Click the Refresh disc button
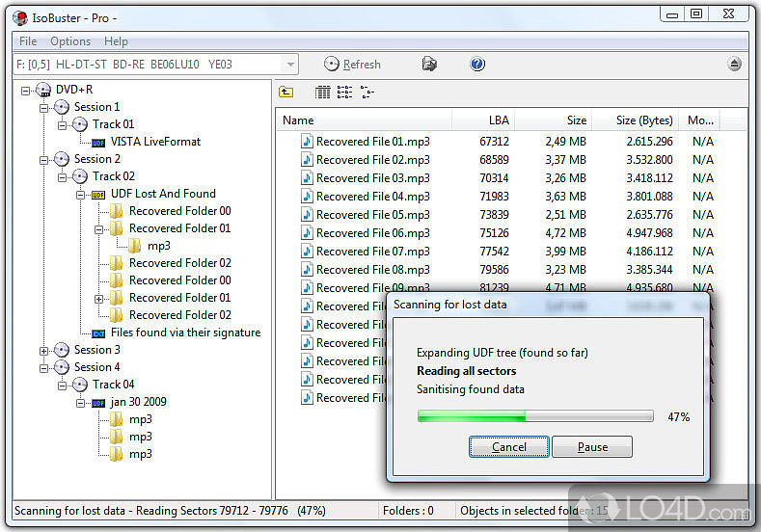Screen dimensions: 761x532 (x=352, y=65)
